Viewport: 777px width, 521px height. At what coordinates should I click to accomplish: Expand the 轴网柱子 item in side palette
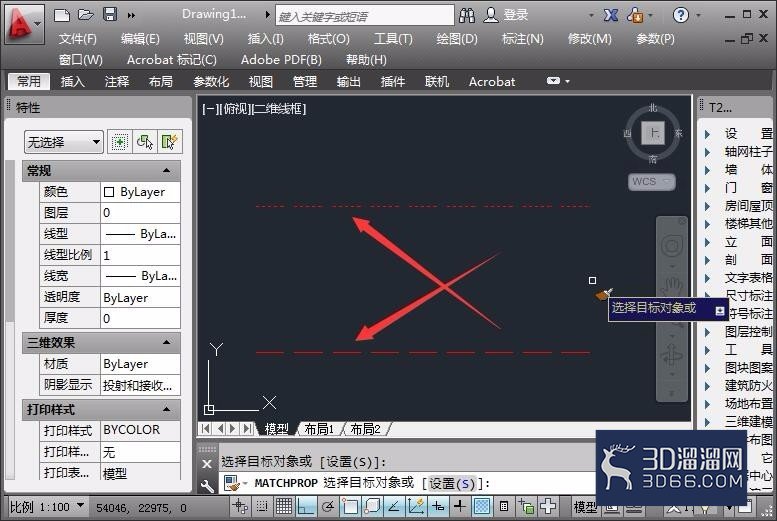point(708,152)
